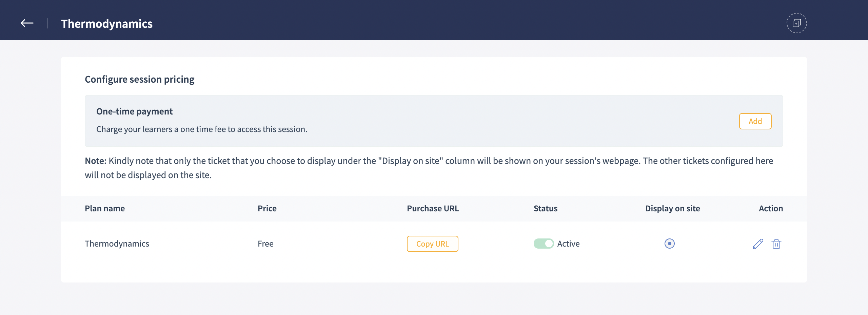Click the Free price cell
868x315 pixels.
pos(265,244)
